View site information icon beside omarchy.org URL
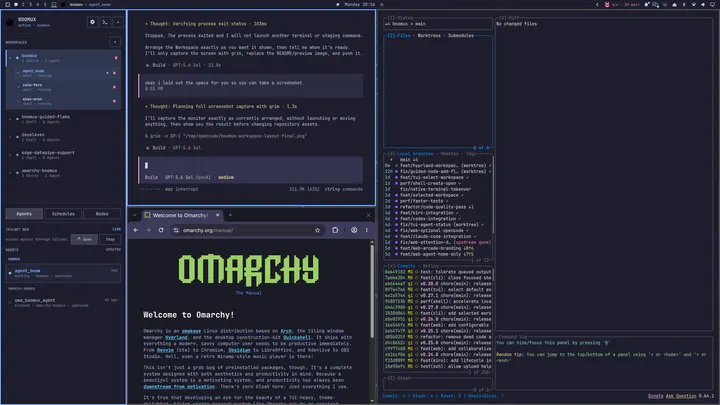720x405 pixels. [176, 230]
